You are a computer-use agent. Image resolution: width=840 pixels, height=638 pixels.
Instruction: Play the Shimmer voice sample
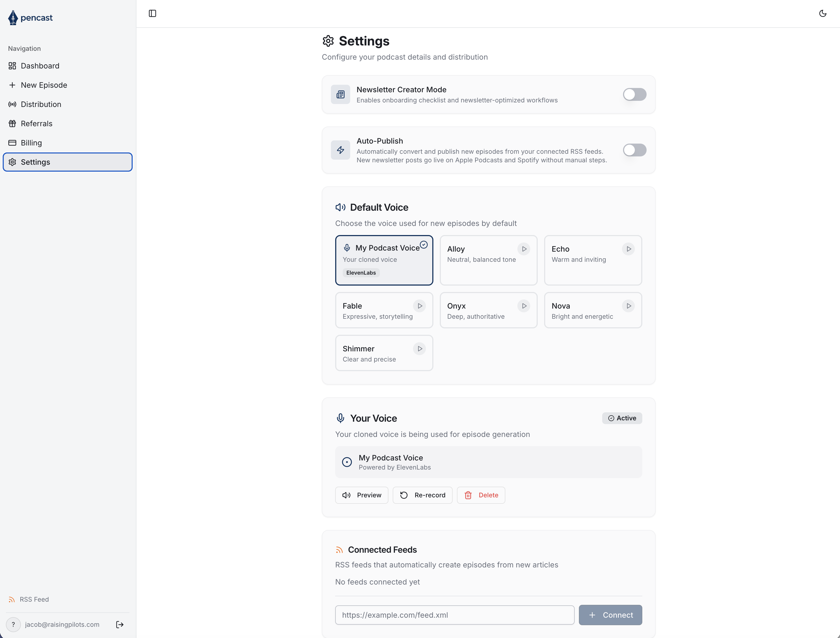(419, 349)
